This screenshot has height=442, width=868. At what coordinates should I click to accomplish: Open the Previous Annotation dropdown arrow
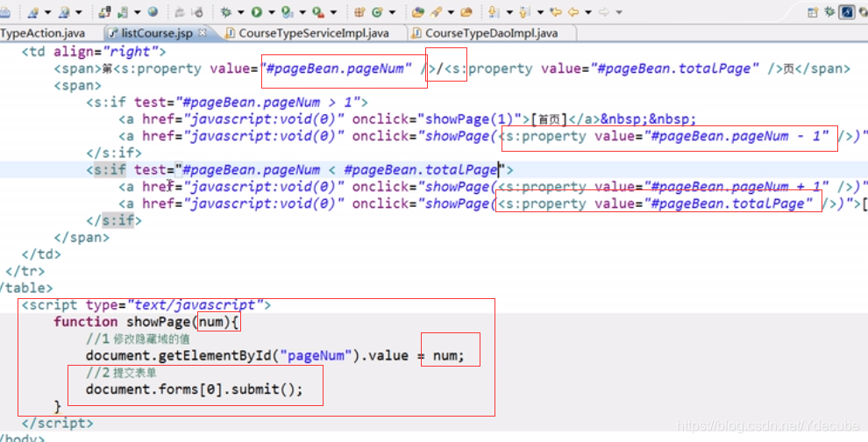[540, 11]
